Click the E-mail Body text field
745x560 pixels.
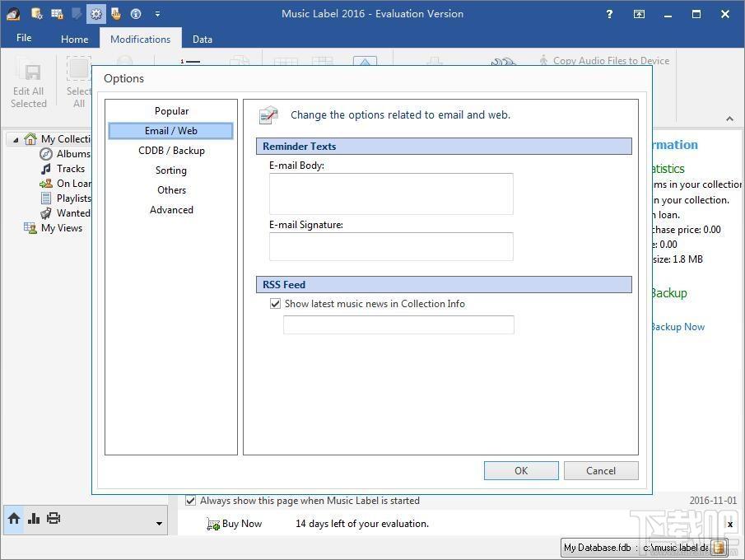tap(391, 194)
